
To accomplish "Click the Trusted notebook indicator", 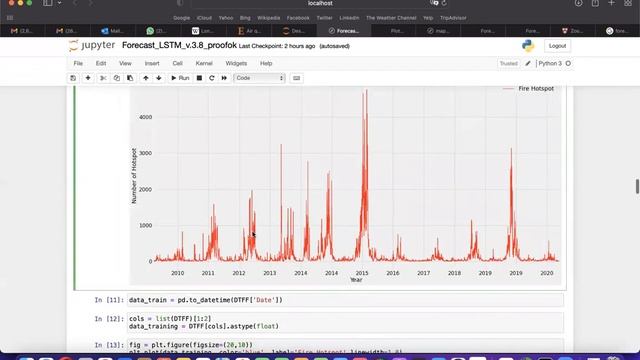I will pyautogui.click(x=509, y=63).
